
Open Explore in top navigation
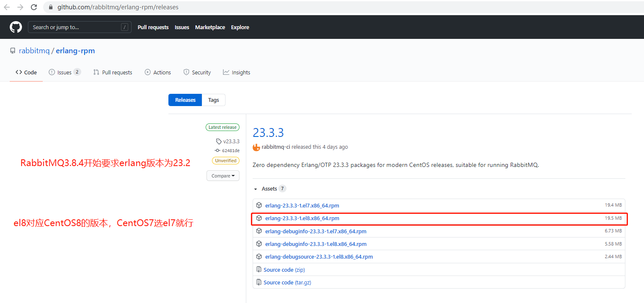click(x=240, y=27)
